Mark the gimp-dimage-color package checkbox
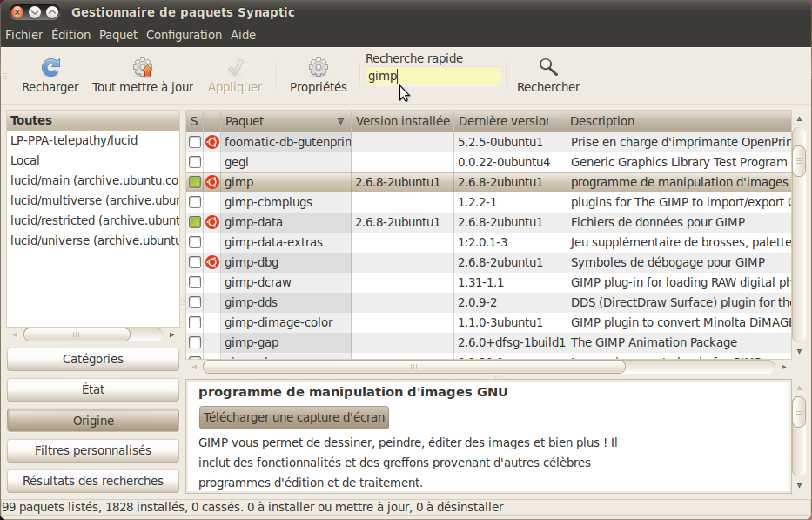 195,322
